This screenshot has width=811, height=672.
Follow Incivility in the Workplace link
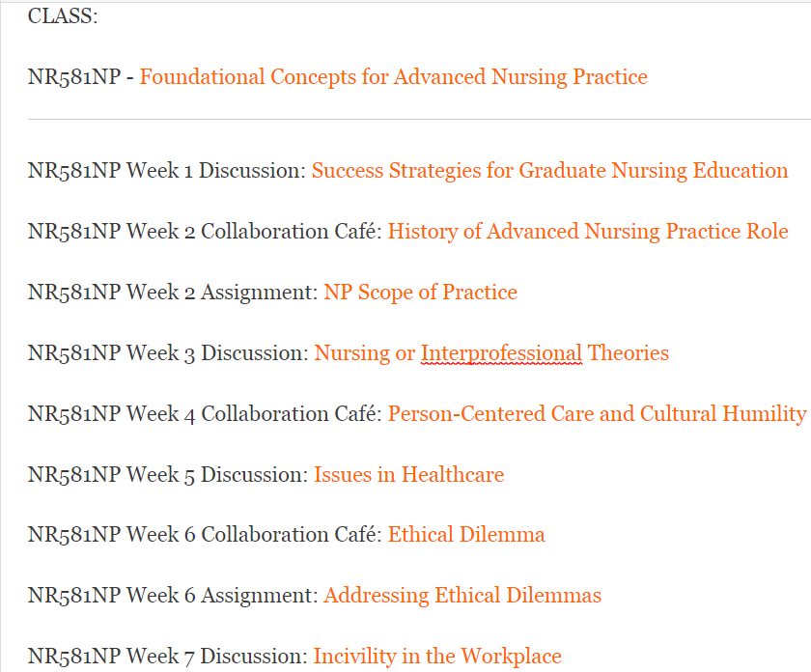coord(437,657)
